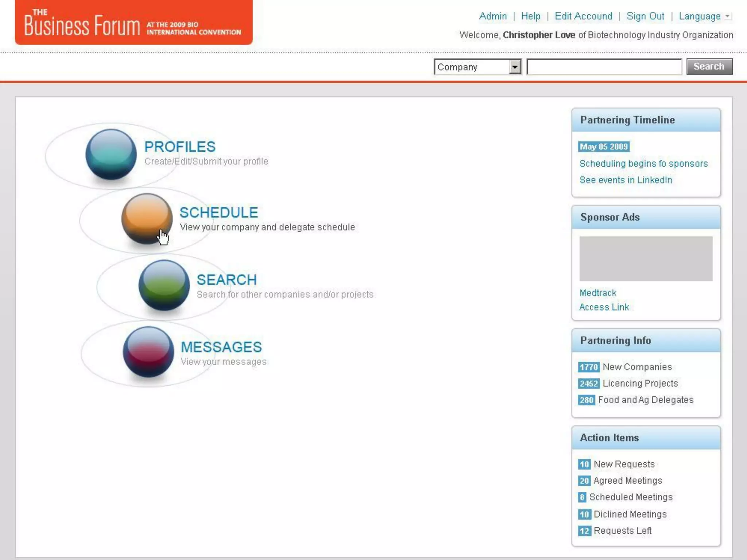Click the Sign Out link
The height and width of the screenshot is (560, 747).
tap(645, 16)
